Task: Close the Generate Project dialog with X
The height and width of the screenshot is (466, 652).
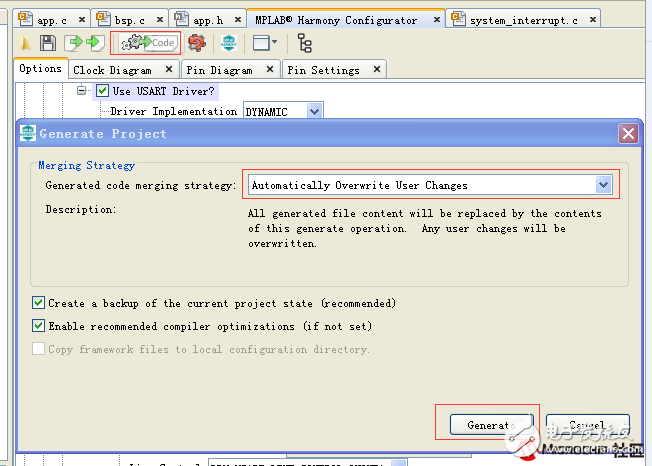Action: point(628,133)
